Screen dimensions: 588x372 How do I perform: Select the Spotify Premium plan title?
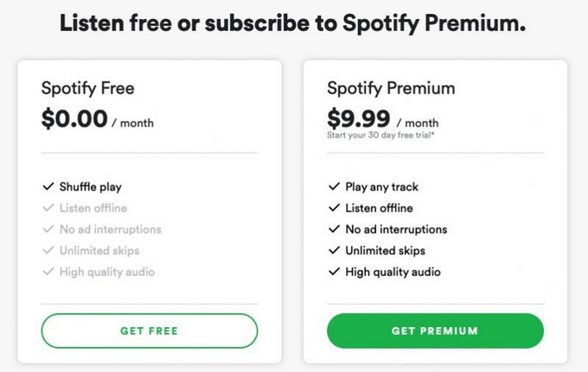click(x=391, y=88)
